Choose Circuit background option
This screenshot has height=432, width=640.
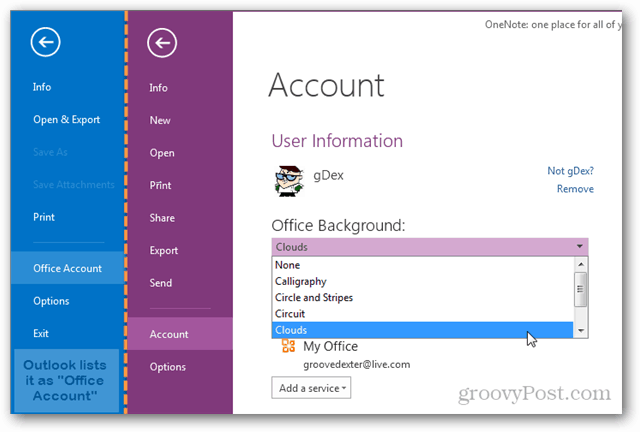click(x=423, y=314)
